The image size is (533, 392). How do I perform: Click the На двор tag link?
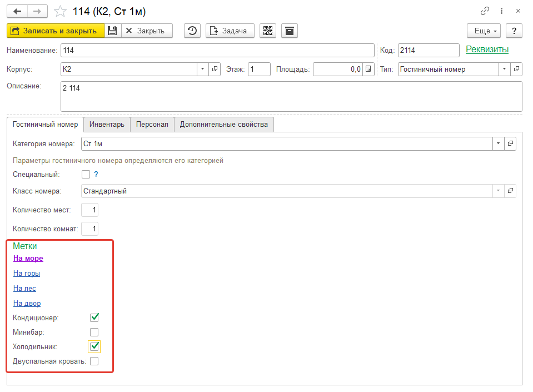tap(27, 303)
